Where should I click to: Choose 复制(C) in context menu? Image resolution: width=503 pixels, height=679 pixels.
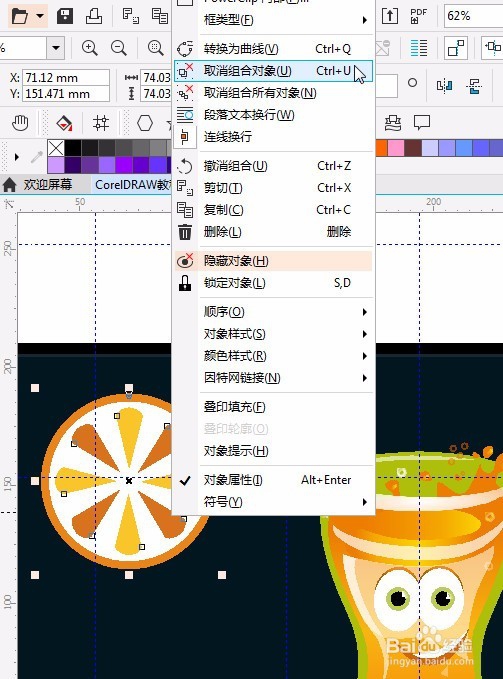(273, 210)
